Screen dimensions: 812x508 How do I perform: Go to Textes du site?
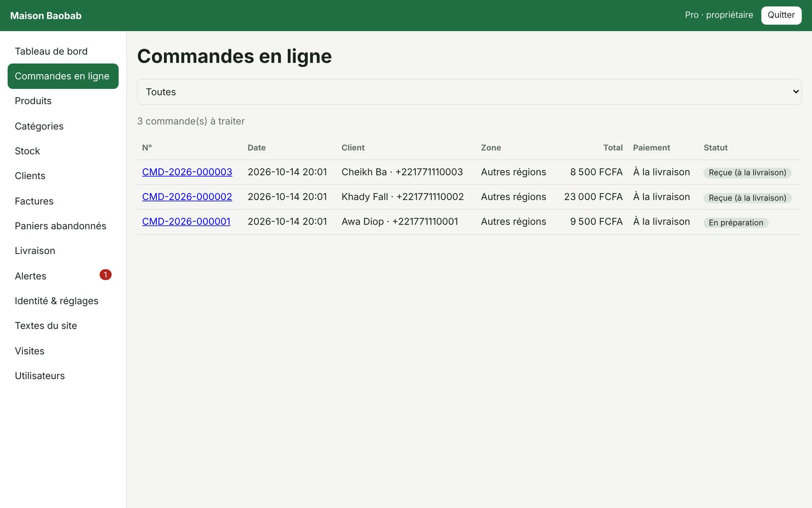point(63,326)
